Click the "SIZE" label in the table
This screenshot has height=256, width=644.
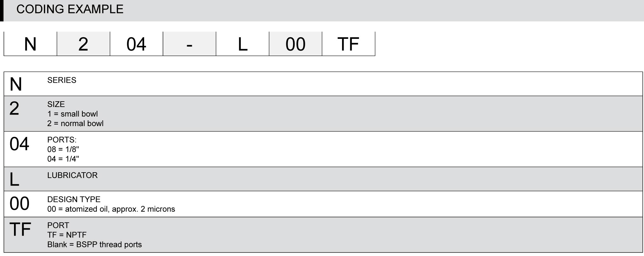tap(56, 104)
